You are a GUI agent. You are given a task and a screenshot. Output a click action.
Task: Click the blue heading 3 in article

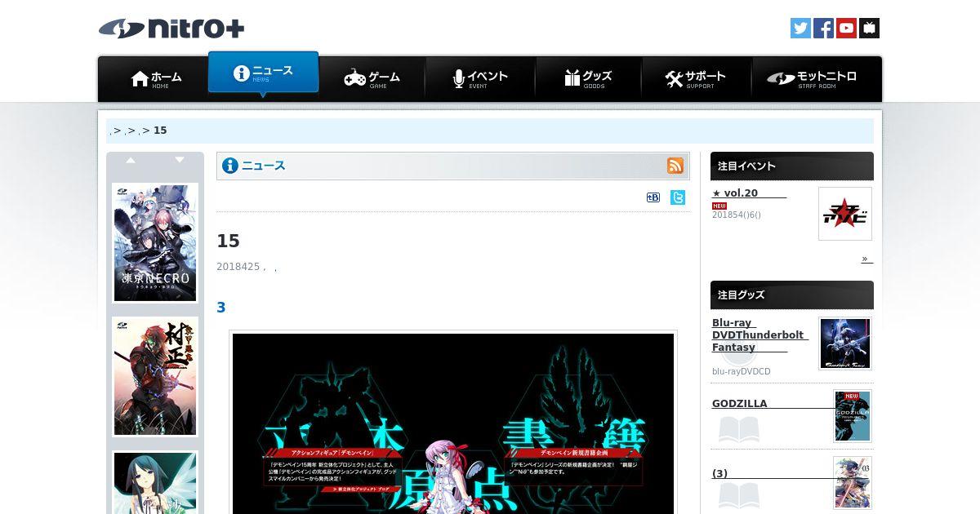(x=220, y=308)
